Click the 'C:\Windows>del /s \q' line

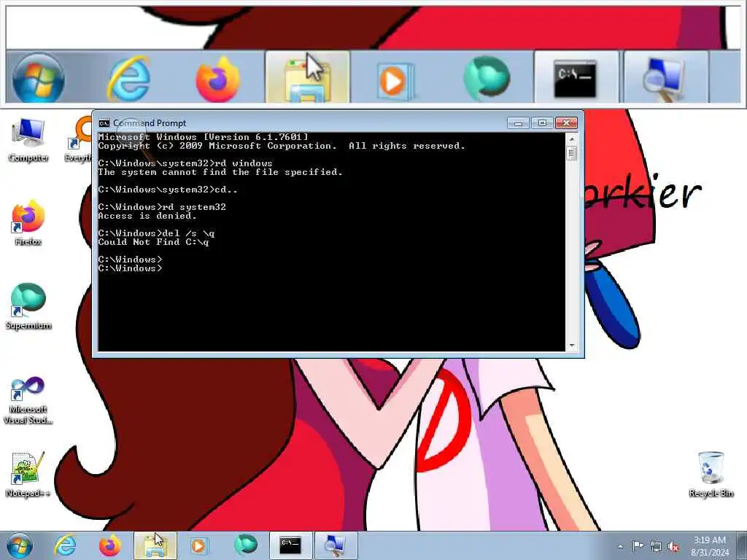click(156, 233)
